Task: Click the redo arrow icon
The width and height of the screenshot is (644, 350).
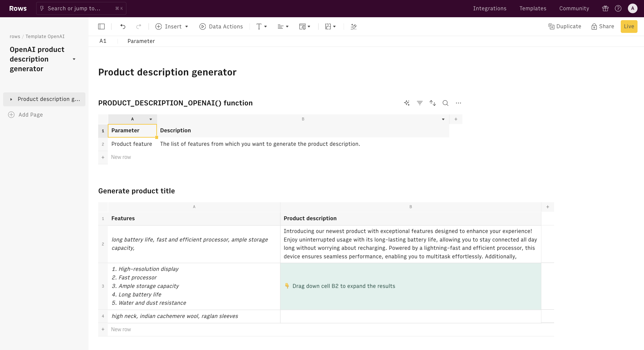Action: 138,27
